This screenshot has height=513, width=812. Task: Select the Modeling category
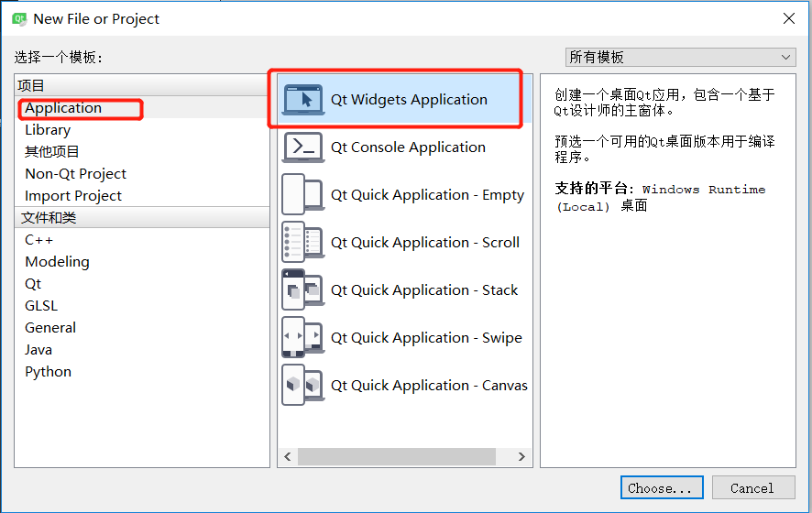click(142, 262)
